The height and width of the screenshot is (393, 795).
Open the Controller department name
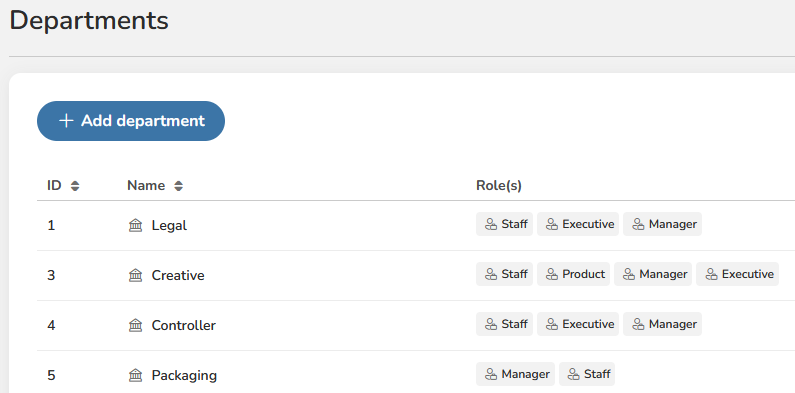tap(184, 326)
